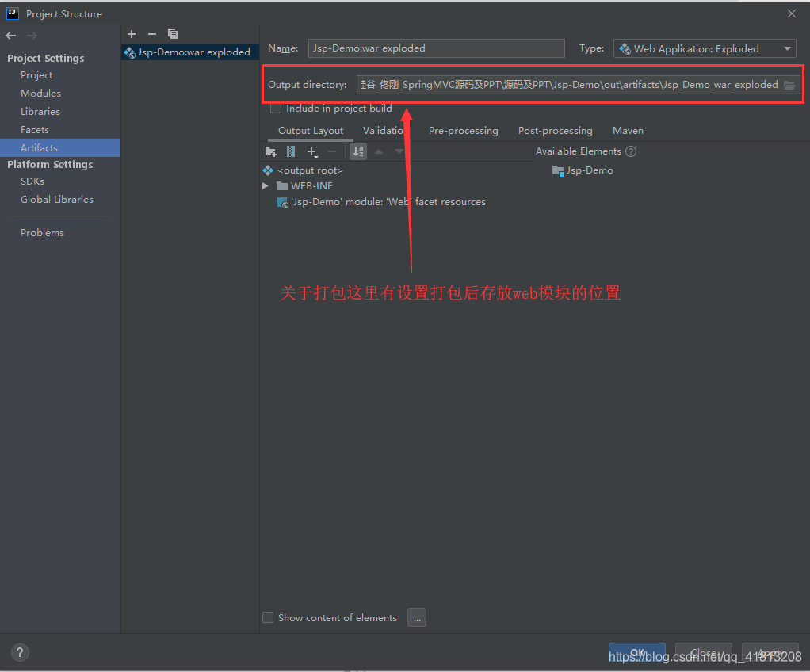Open the ellipsis options next to Show content
This screenshot has width=810, height=672.
[417, 617]
